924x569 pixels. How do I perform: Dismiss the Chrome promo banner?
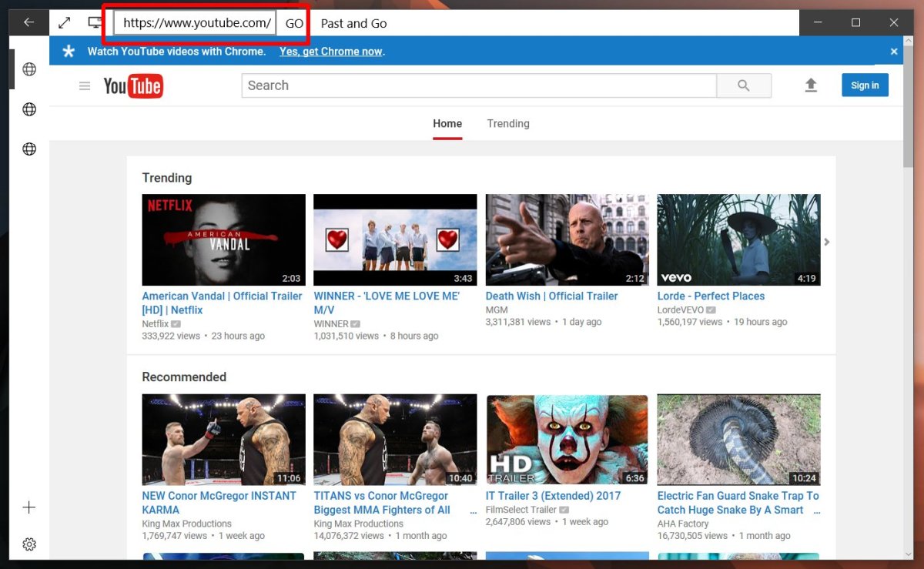click(894, 52)
